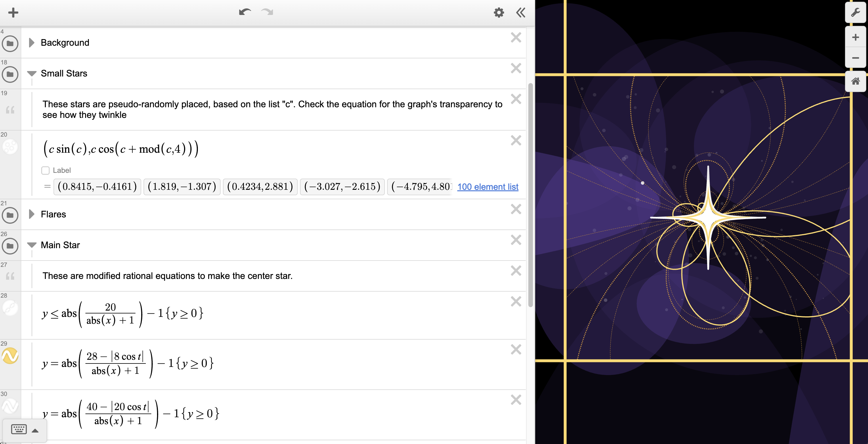Click the Redo arrow
Viewport: 868px width, 444px height.
click(267, 12)
